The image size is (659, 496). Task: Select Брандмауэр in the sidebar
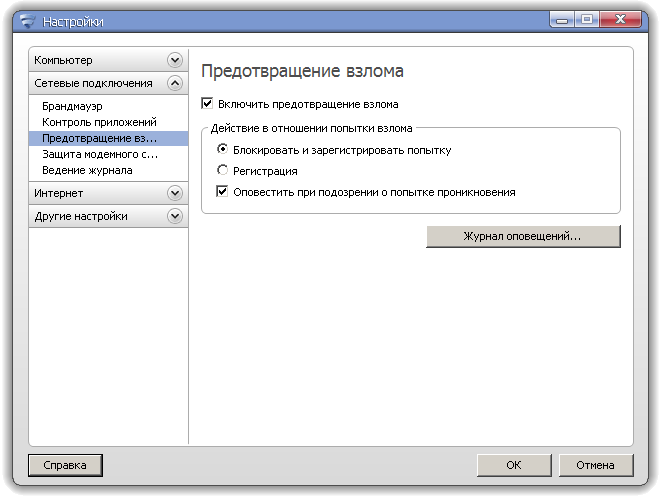(108, 106)
